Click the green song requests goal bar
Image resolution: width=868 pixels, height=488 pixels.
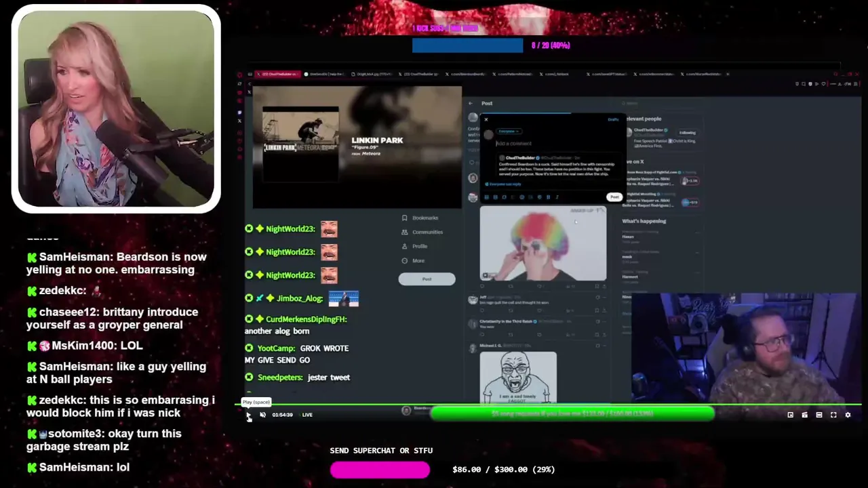pos(572,413)
